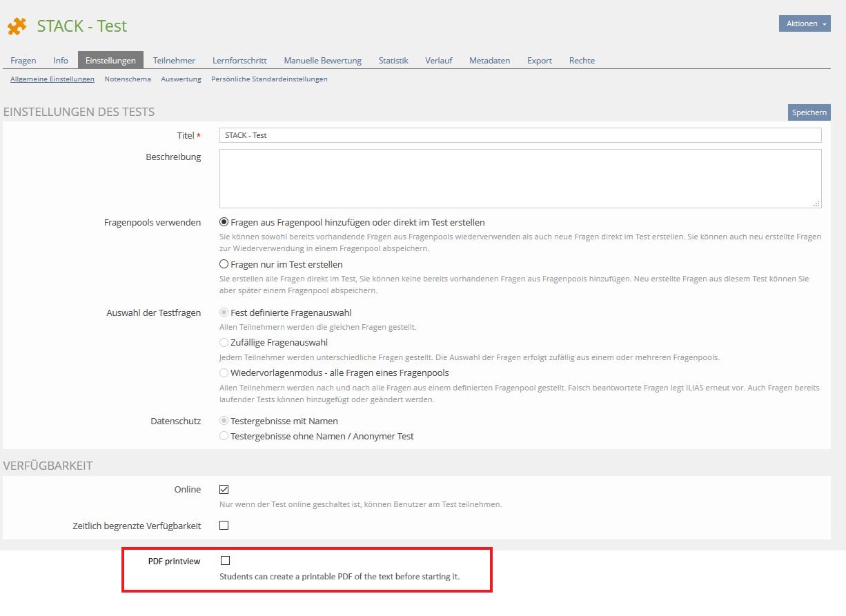Uncheck the Online checkbox
846x616 pixels.
click(224, 490)
